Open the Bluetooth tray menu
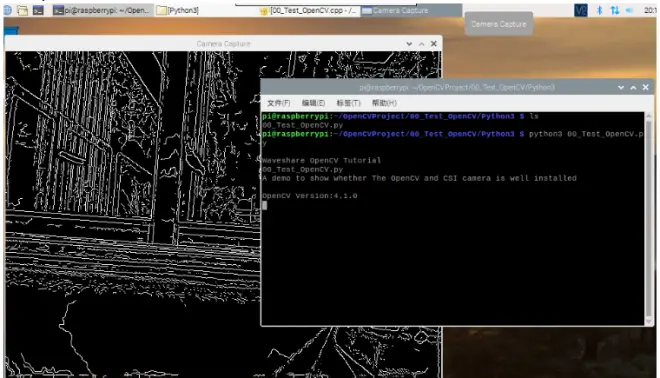This screenshot has height=378, width=660. (599, 10)
